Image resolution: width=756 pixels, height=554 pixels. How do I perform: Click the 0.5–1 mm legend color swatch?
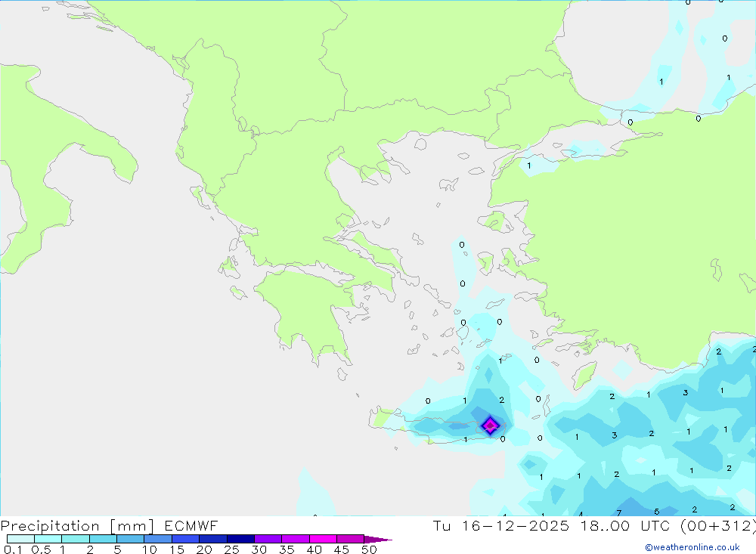(x=48, y=539)
